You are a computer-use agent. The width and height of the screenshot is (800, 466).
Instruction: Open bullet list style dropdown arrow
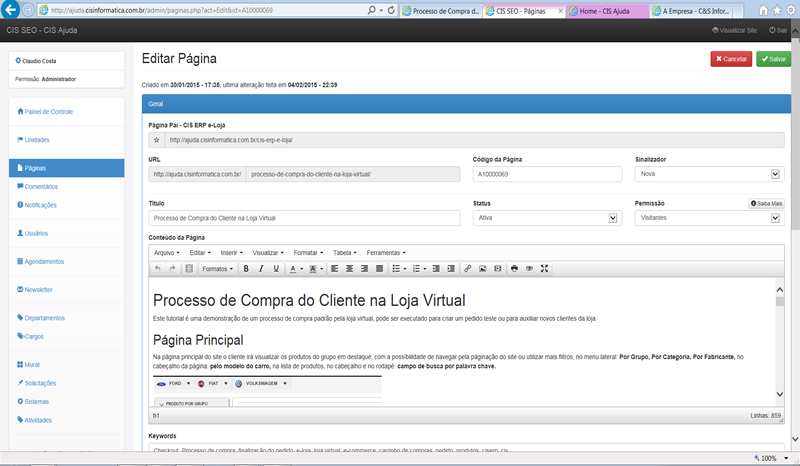405,269
